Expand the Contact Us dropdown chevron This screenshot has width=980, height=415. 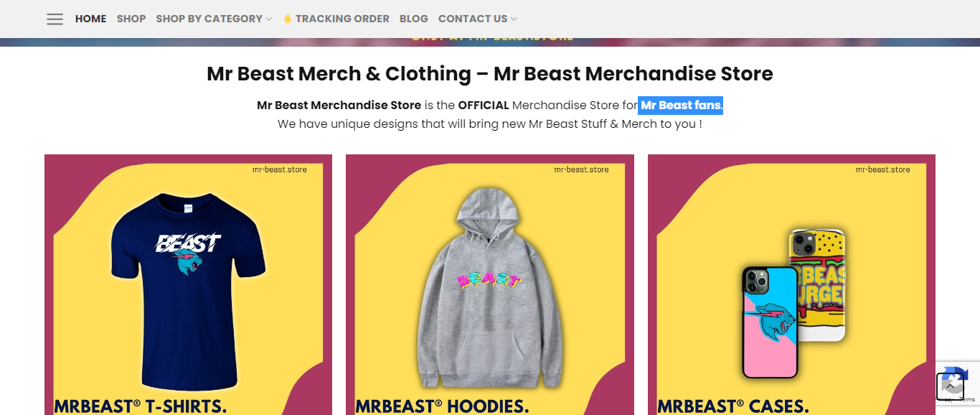tap(514, 19)
